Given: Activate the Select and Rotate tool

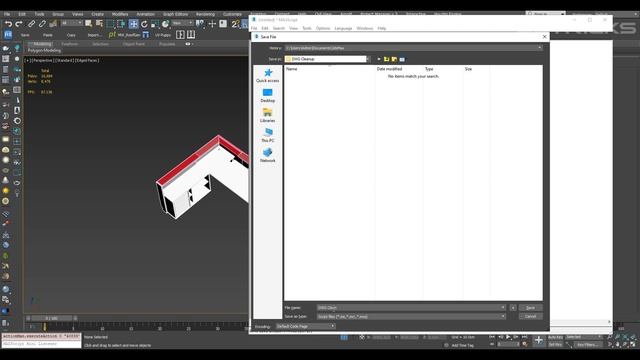Looking at the screenshot, I should coord(144,24).
